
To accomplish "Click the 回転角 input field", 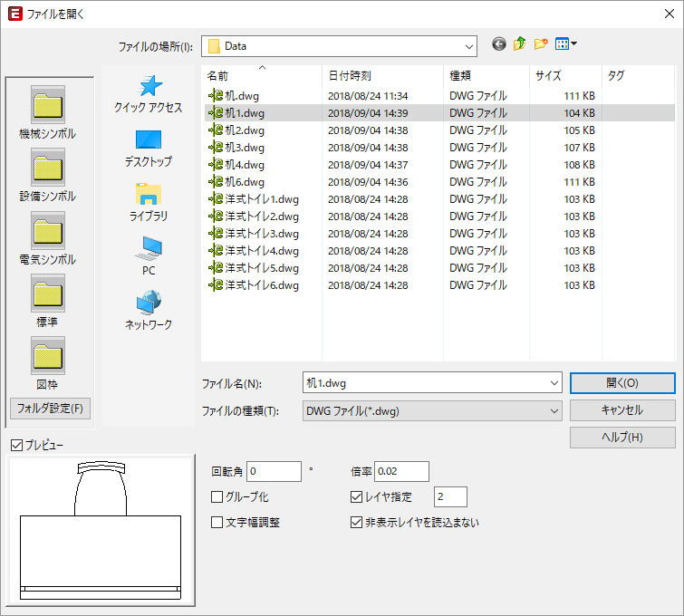I will [273, 471].
